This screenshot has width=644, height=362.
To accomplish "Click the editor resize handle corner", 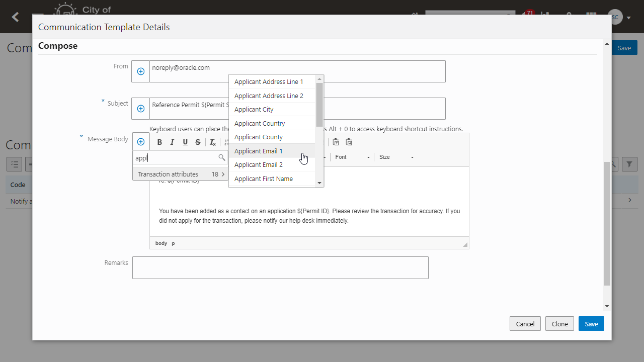I will pos(465,245).
